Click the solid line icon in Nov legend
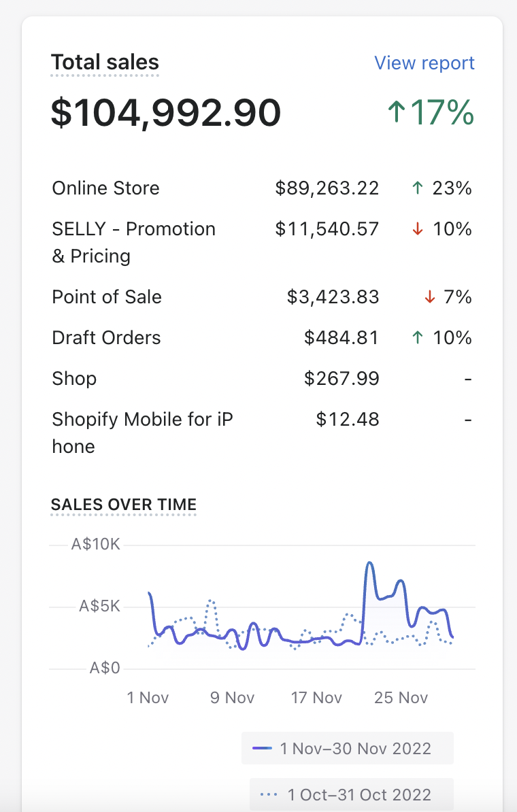This screenshot has width=517, height=812. (262, 748)
